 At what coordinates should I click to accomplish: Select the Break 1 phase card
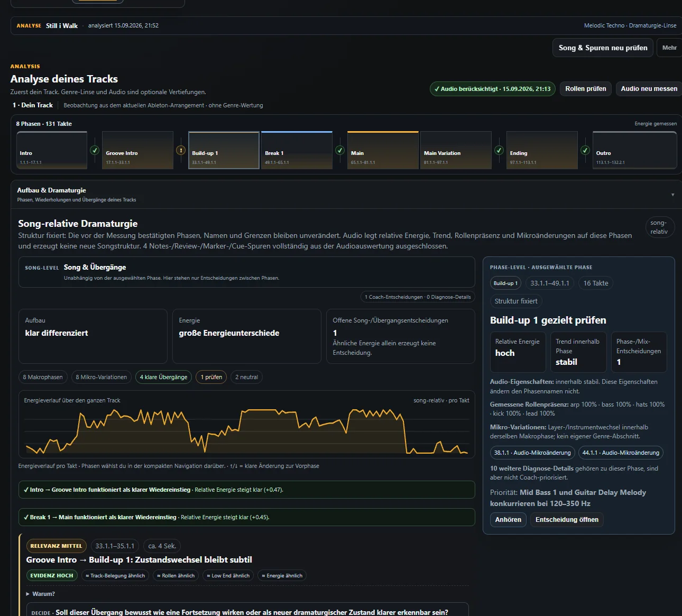297,150
